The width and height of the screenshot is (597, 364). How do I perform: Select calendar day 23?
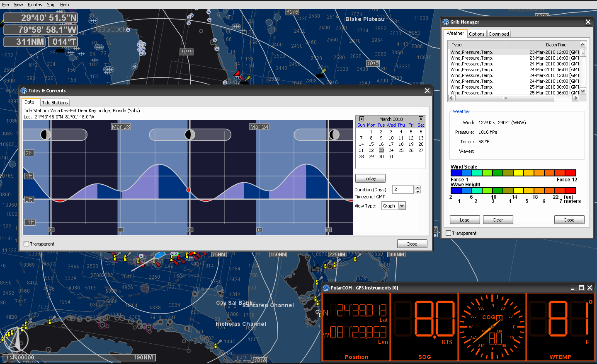click(x=381, y=150)
